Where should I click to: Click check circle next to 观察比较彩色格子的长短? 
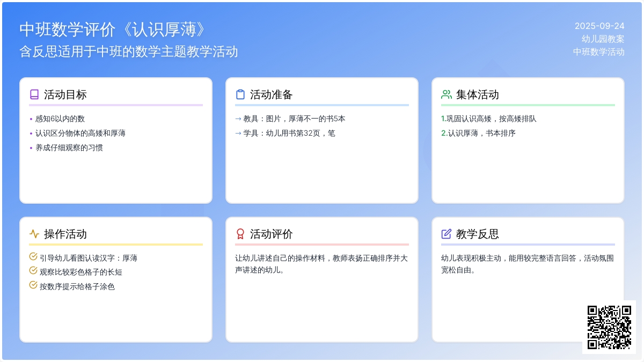coord(33,271)
